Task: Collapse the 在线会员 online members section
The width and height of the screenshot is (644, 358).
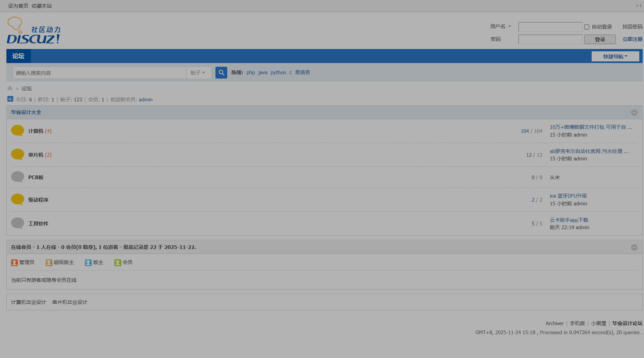Action: click(x=634, y=248)
